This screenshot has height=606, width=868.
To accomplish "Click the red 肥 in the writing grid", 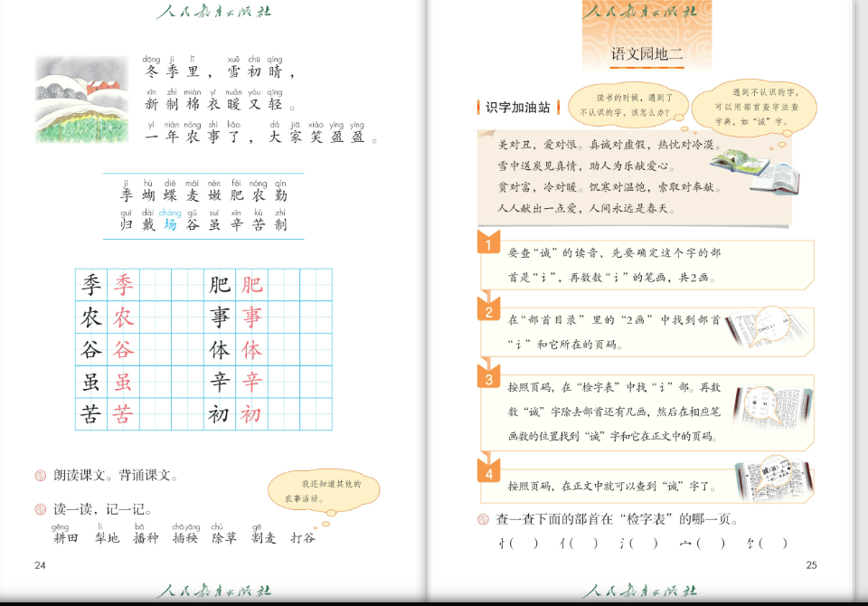I will [x=252, y=285].
